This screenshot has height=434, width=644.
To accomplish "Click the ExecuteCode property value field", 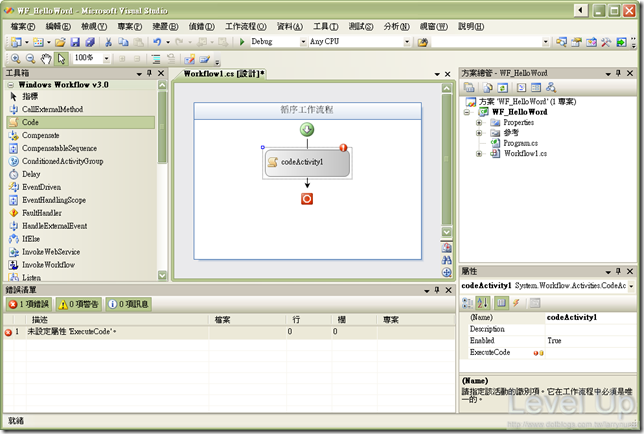I will 591,353.
